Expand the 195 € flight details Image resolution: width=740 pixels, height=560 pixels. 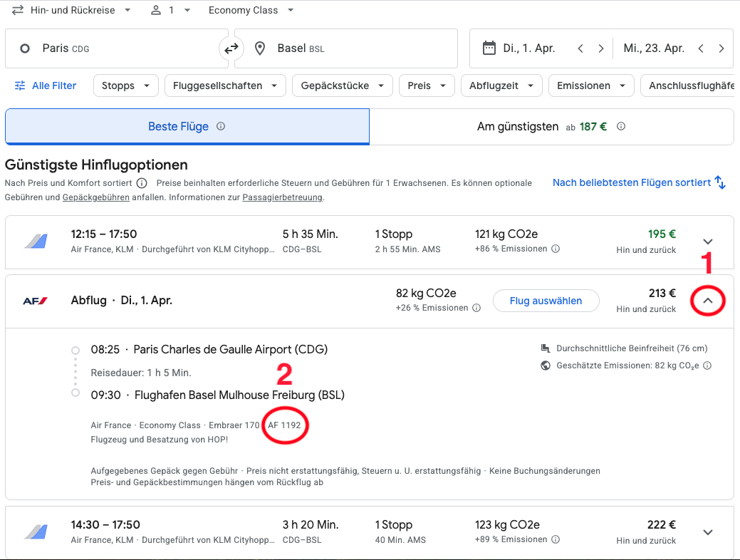click(x=708, y=242)
